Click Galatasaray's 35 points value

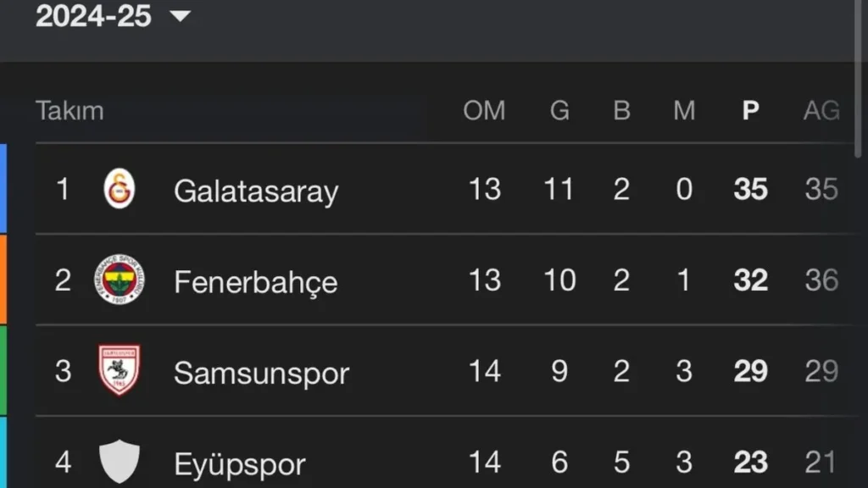tap(750, 190)
